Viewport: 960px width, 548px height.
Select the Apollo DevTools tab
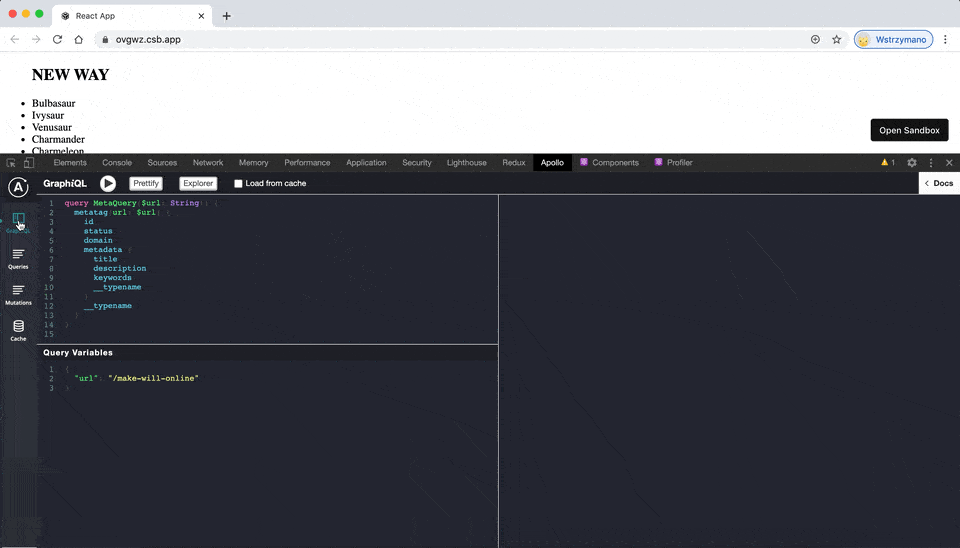click(552, 163)
